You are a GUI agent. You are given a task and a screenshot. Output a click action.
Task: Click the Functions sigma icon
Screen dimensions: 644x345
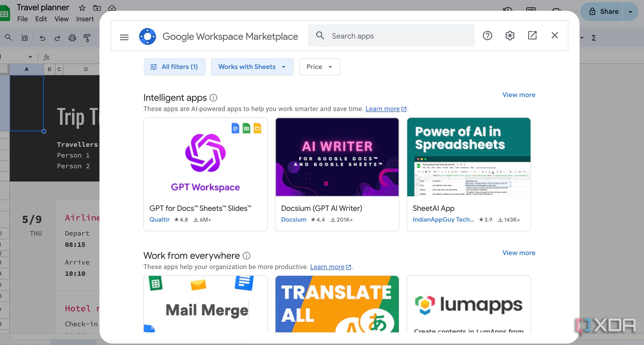[x=594, y=38]
